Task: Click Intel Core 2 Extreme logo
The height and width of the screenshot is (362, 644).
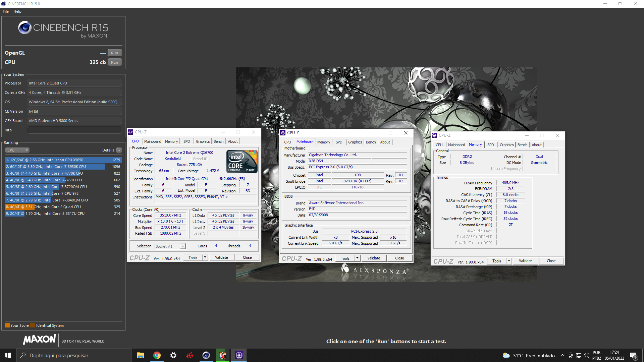Action: tap(242, 162)
